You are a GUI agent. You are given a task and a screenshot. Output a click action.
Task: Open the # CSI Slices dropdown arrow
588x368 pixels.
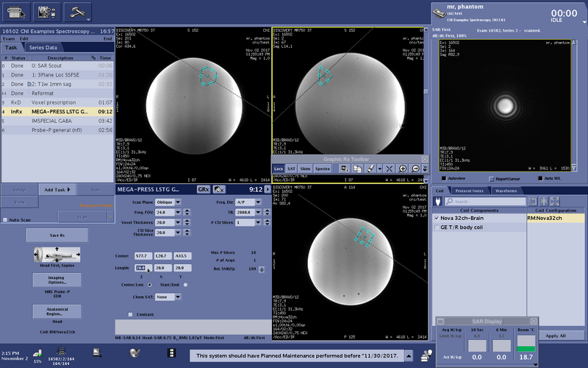point(259,222)
